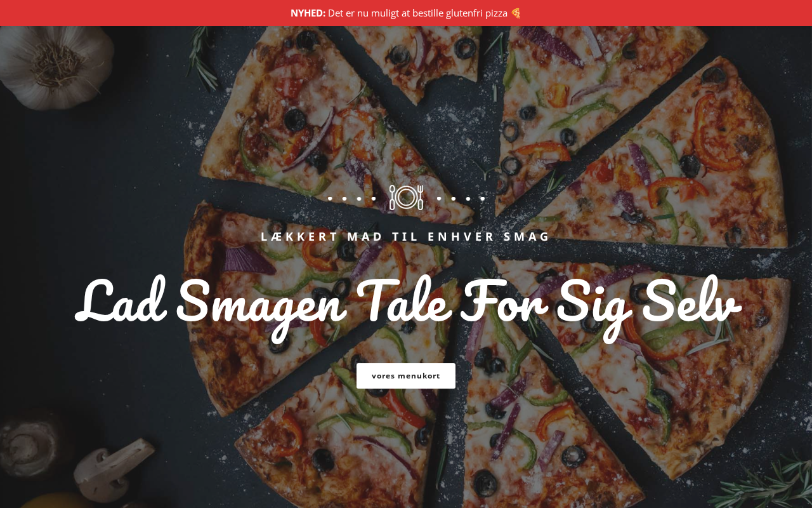Click the pizza slice emoji in banner
Viewport: 812px width, 508px height.
[516, 13]
